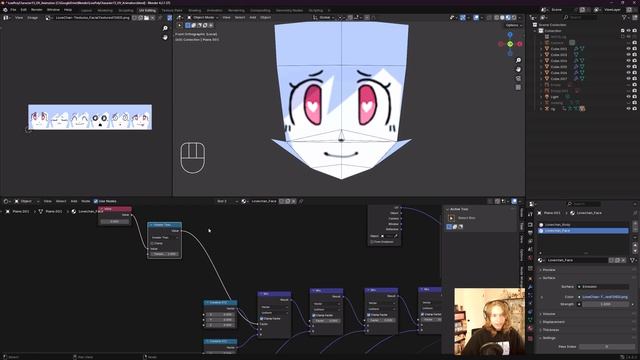640x360 pixels.
Task: Select the Lovechan_Face material slot
Action: coord(583,231)
